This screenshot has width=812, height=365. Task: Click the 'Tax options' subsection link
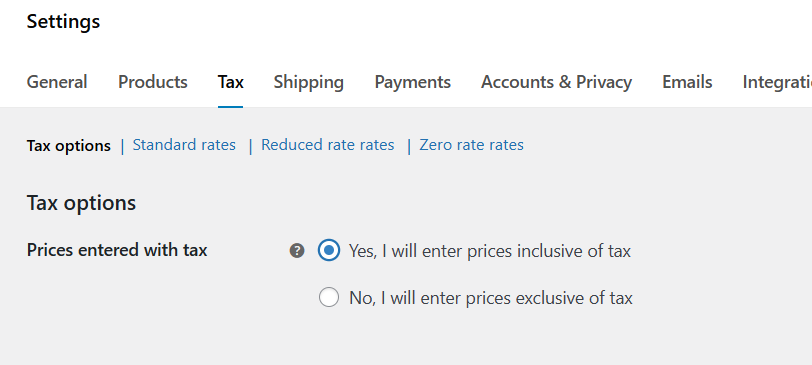(x=68, y=146)
